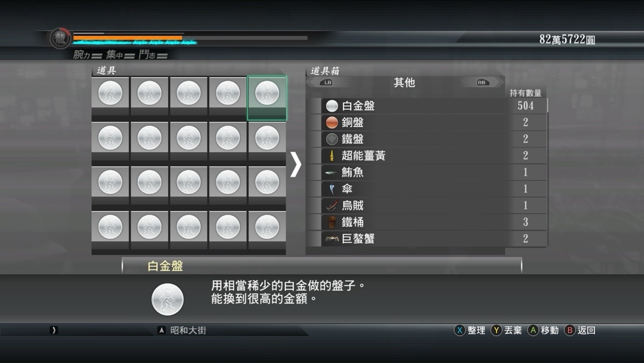Image resolution: width=644 pixels, height=363 pixels.
Task: Select the 超能薑黃 bottle icon
Action: [x=332, y=156]
